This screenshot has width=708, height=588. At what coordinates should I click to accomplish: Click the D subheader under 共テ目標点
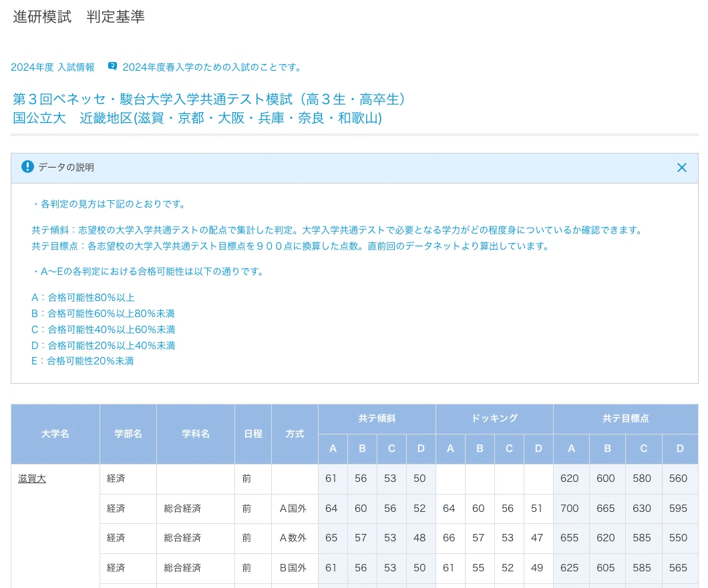tap(680, 449)
